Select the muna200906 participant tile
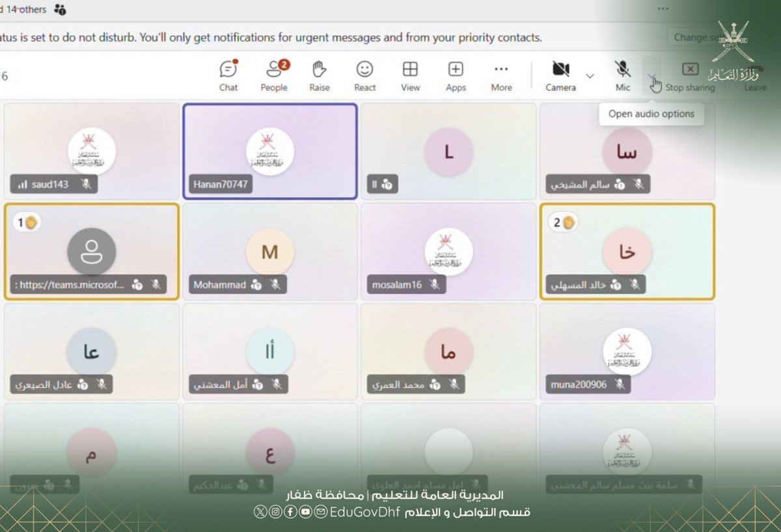Screen dimensions: 781x532 627,351
